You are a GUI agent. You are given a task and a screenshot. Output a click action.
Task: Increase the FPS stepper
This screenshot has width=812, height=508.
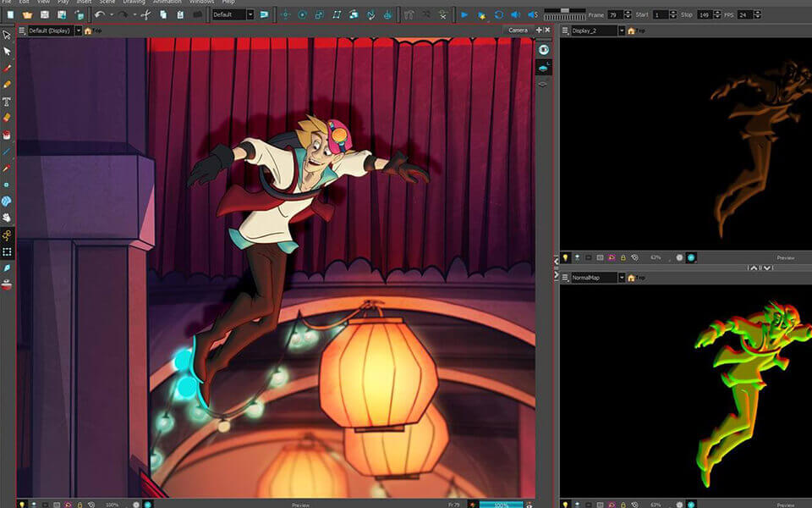757,13
